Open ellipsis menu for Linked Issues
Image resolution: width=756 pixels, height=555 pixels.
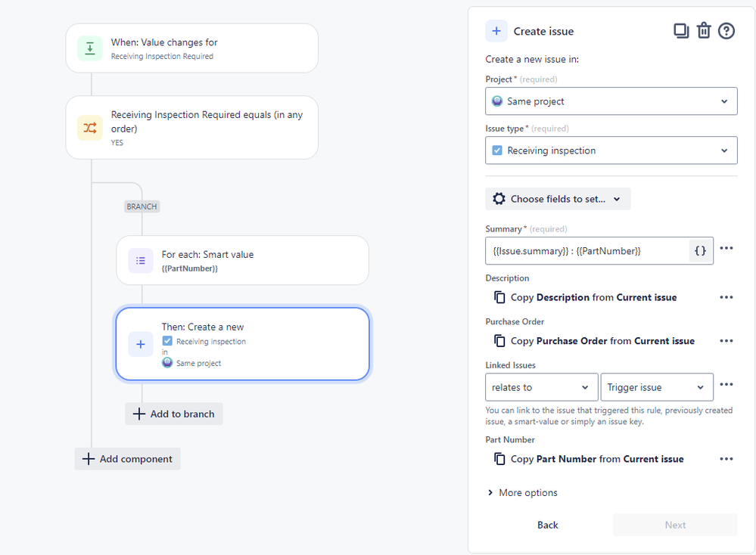click(726, 384)
